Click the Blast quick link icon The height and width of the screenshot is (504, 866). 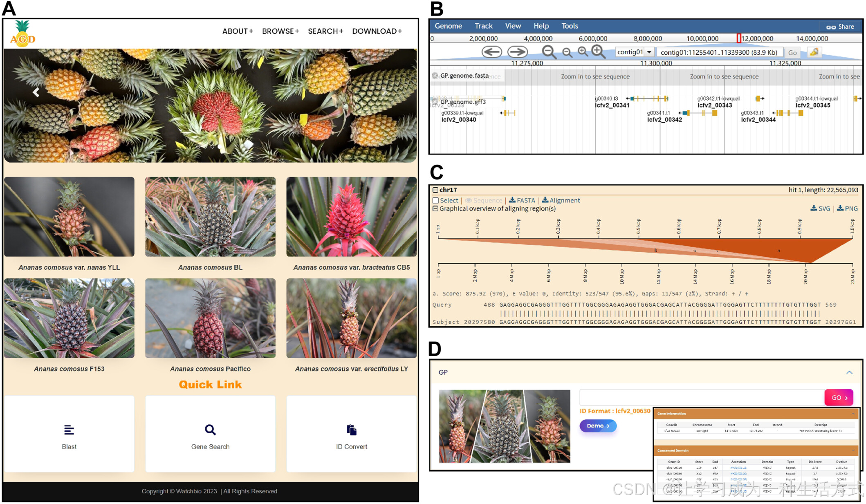(x=69, y=430)
